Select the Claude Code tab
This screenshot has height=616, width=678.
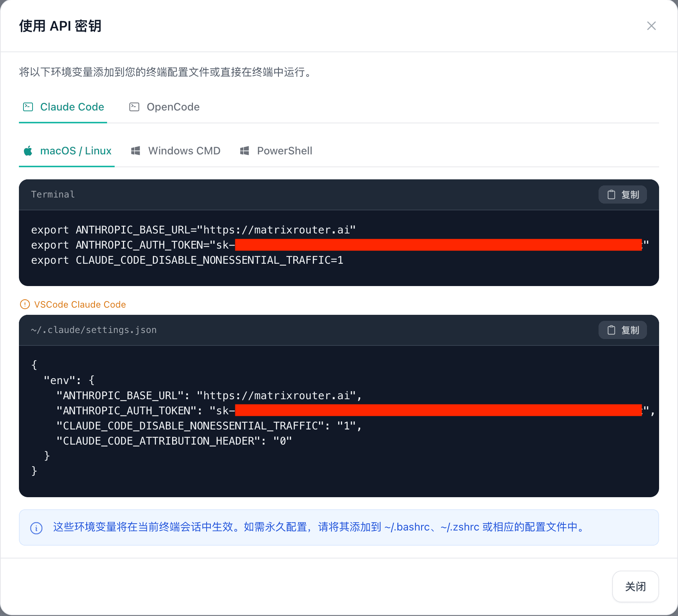[x=63, y=107]
